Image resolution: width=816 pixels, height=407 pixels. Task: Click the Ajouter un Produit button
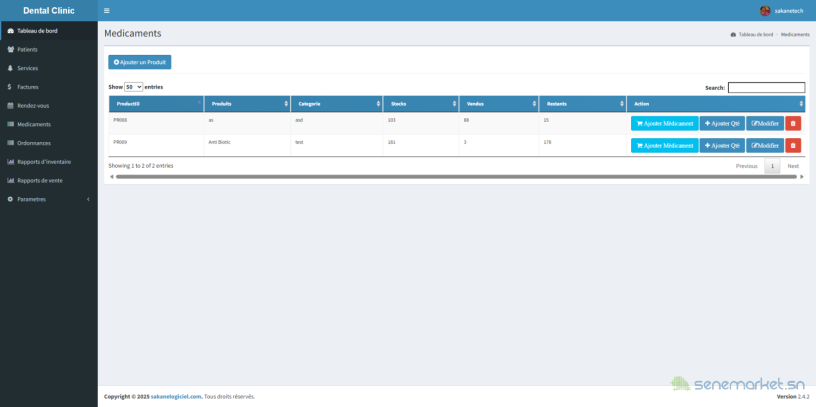(x=139, y=62)
